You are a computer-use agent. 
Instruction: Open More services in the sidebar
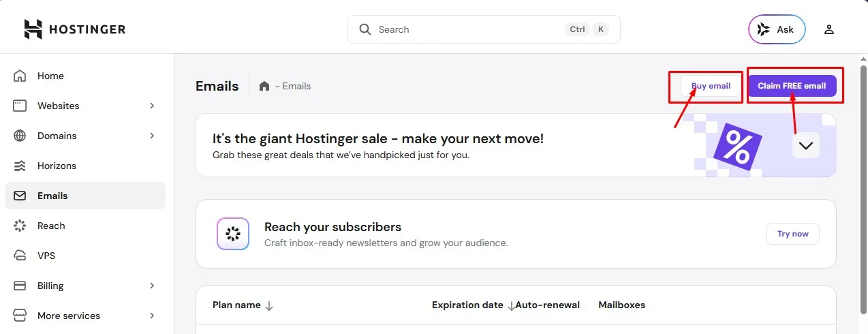(85, 316)
